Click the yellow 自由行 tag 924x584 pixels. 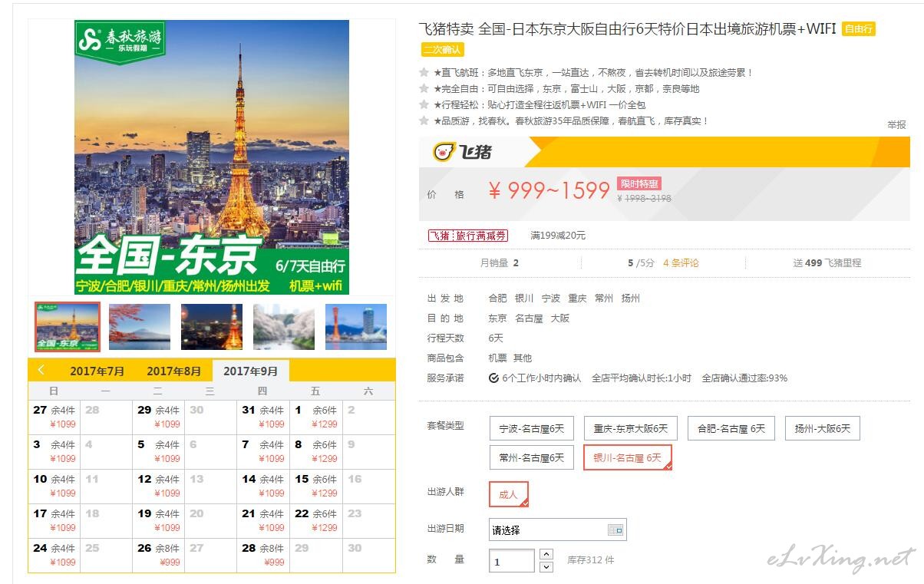[859, 29]
